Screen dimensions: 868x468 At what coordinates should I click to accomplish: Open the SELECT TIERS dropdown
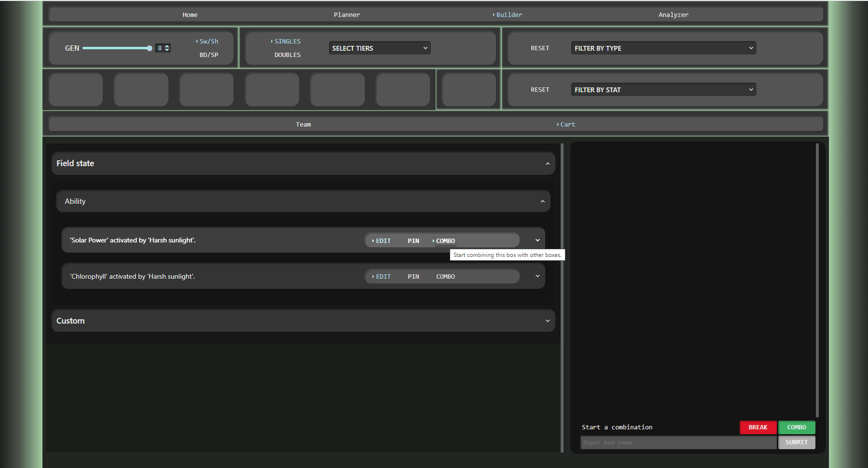pyautogui.click(x=380, y=48)
